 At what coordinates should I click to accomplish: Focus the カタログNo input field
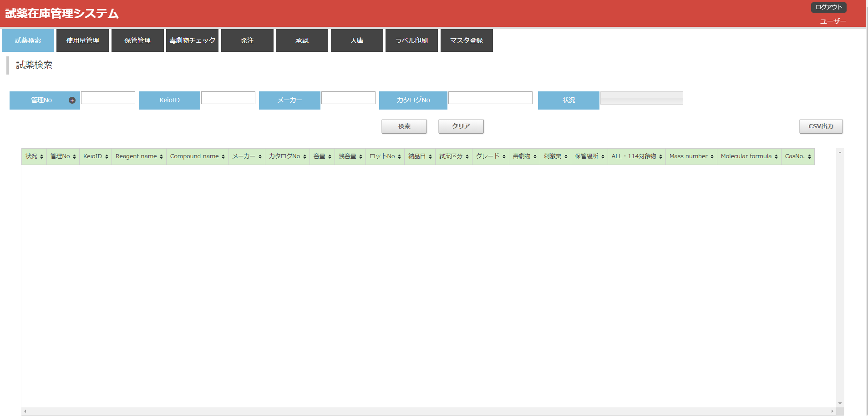coord(490,98)
